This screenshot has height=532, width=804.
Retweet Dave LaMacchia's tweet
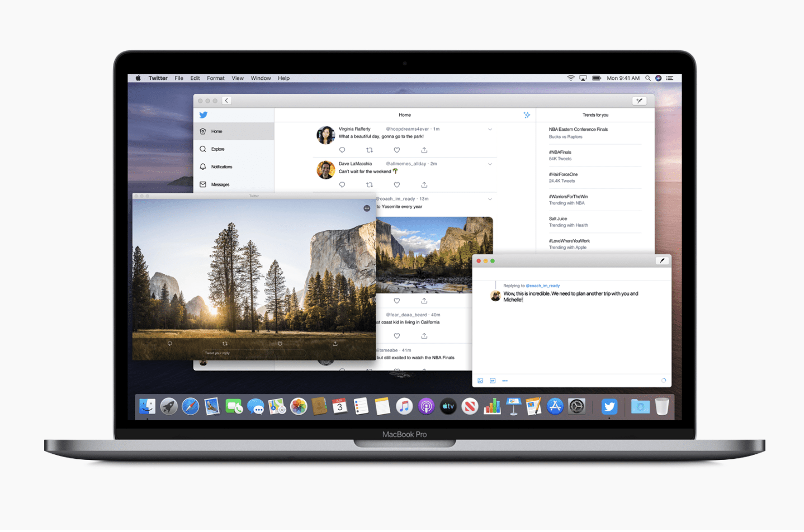[x=369, y=184]
